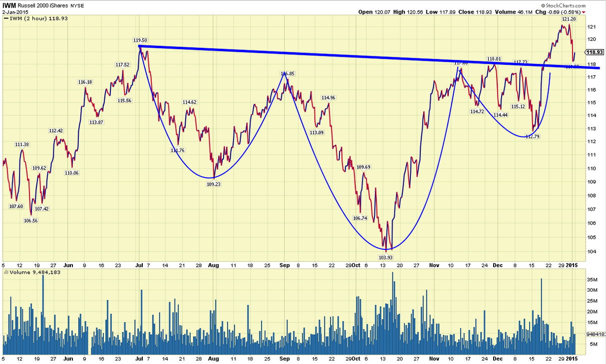The image size is (606, 364).
Task: Click the 114.44 price label
Action: point(500,115)
